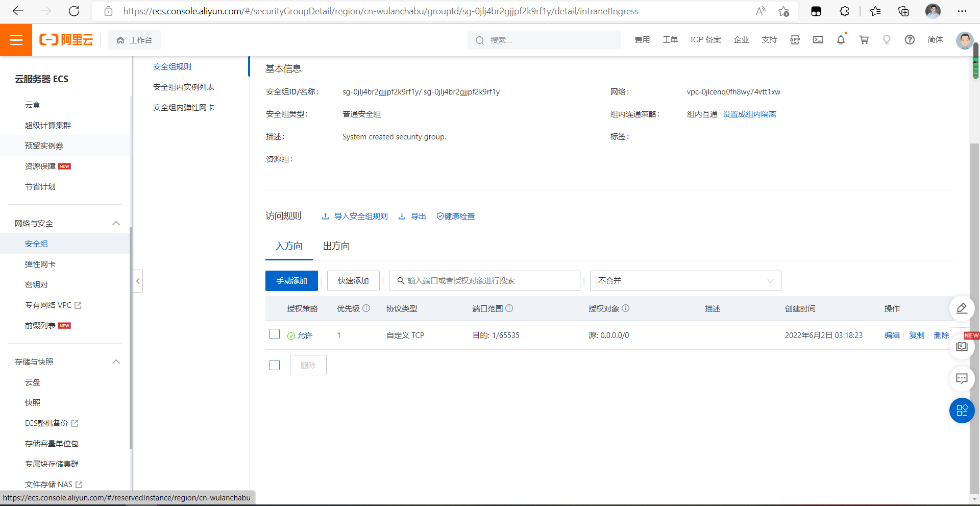This screenshot has width=980, height=506.
Task: Open the help question mark icon
Action: 910,40
